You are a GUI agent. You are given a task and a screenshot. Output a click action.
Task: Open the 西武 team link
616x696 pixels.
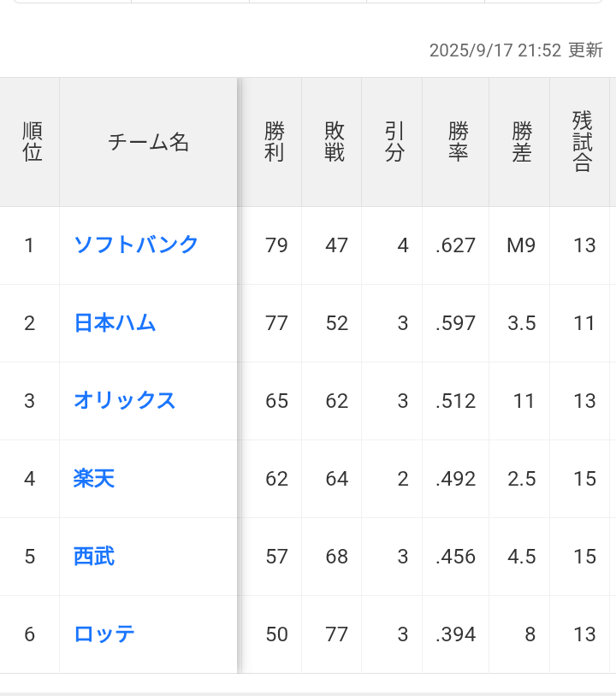pos(94,556)
